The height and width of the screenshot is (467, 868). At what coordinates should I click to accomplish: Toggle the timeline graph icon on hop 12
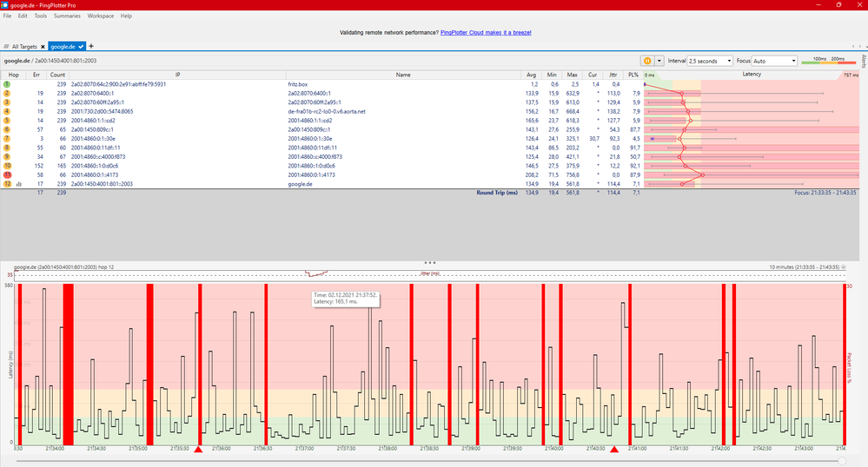click(19, 184)
